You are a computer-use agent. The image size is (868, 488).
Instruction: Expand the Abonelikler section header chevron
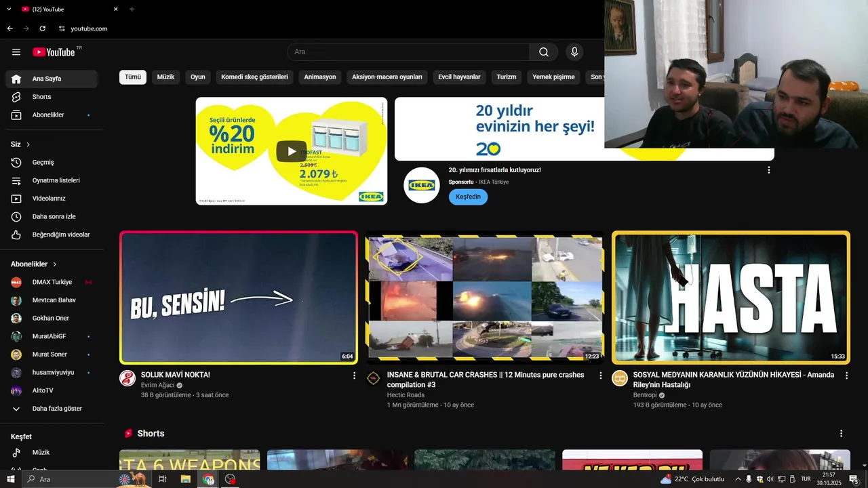point(55,264)
